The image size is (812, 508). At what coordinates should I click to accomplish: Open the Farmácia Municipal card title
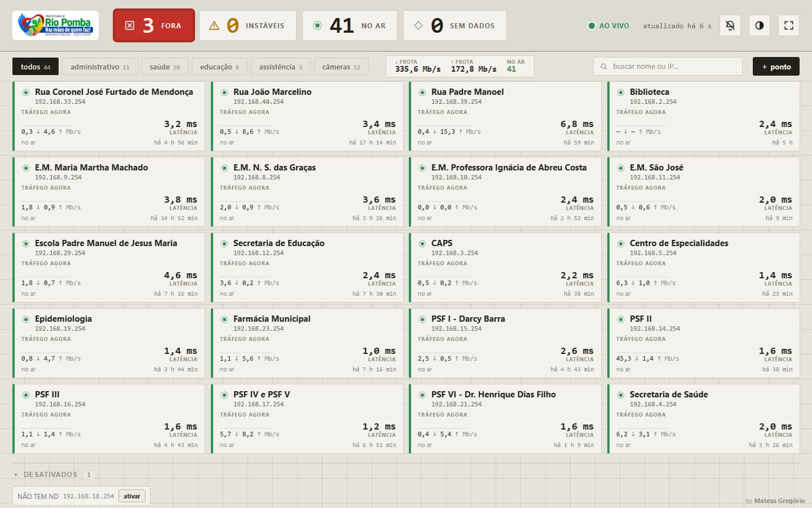click(272, 319)
